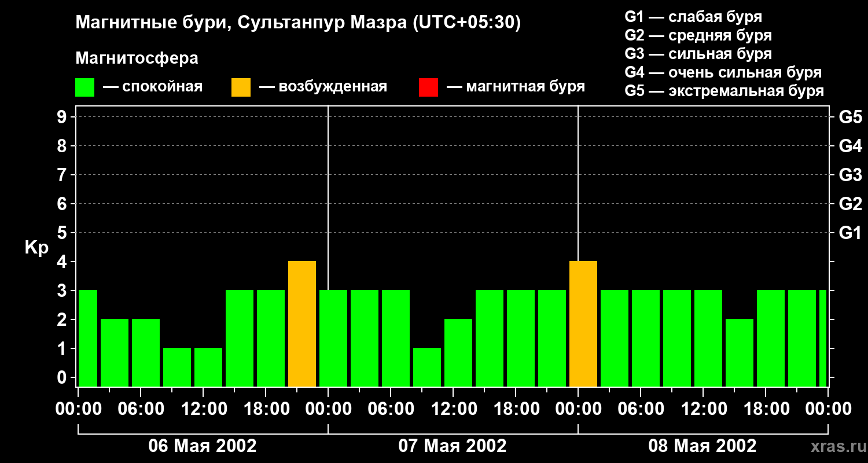Image resolution: width=868 pixels, height=463 pixels.
Task: Click the 'G1 — слабая буря' legend line
Action: click(x=693, y=17)
